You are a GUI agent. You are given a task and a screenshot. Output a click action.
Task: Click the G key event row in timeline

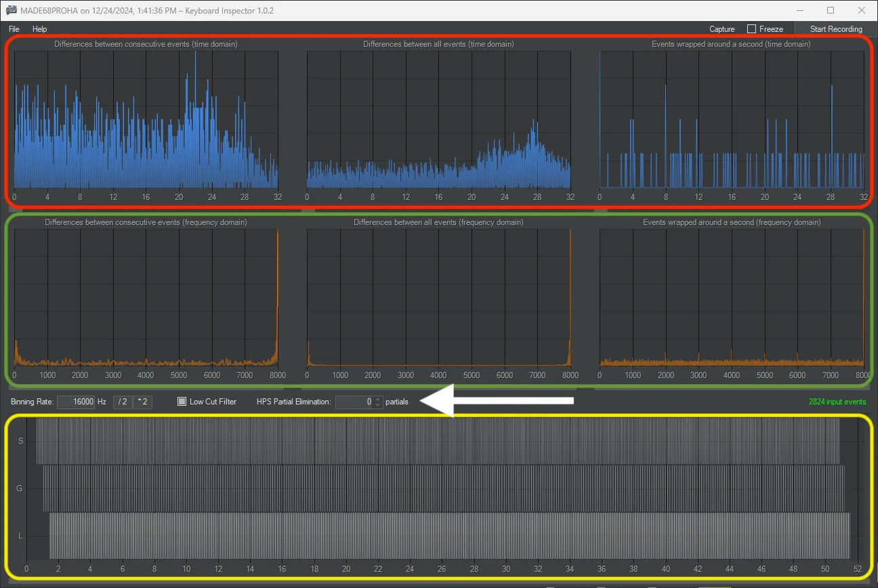click(x=444, y=488)
